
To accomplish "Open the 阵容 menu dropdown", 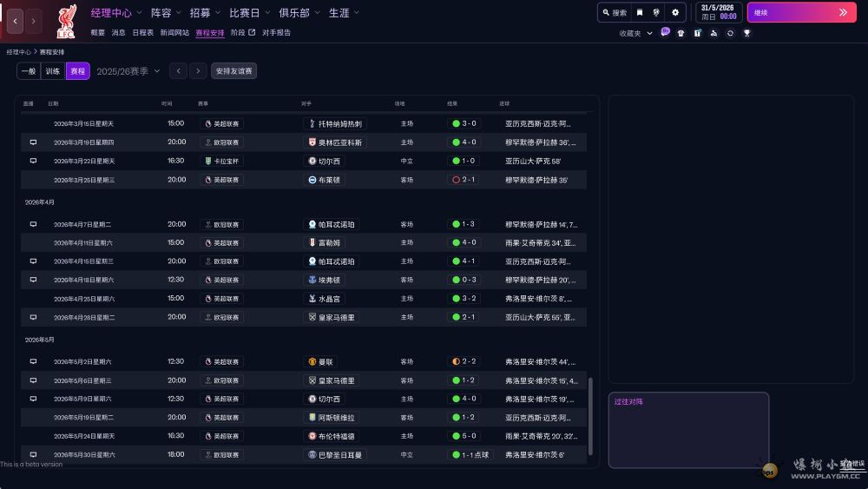I will (166, 13).
